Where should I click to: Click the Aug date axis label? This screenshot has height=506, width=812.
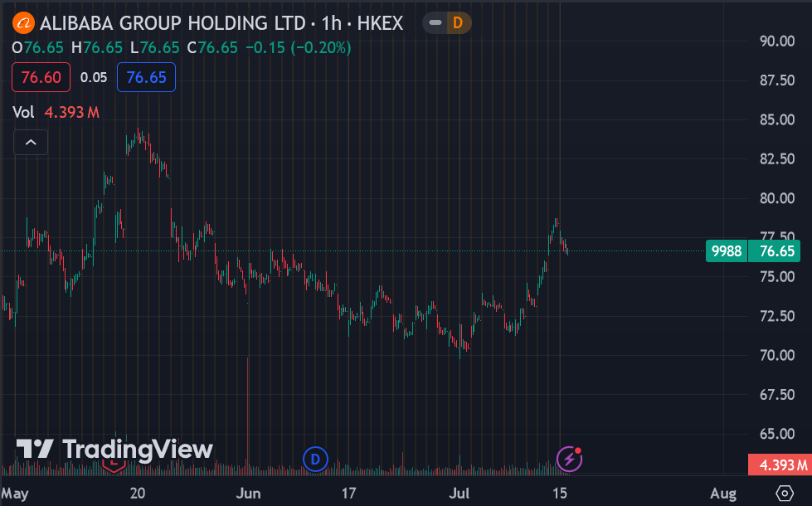click(723, 493)
